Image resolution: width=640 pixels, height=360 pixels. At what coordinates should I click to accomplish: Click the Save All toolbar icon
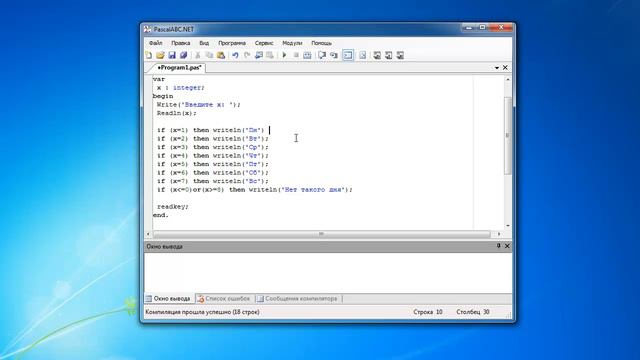(x=183, y=55)
